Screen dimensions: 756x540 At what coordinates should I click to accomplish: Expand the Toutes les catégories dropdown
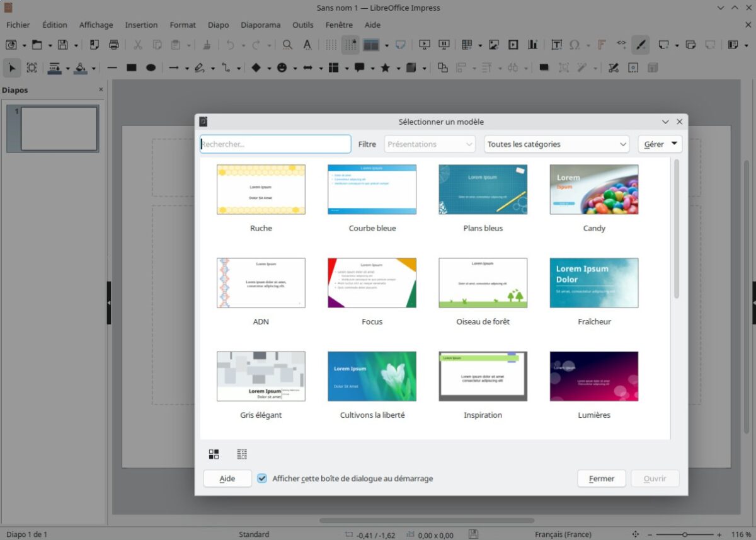pyautogui.click(x=556, y=144)
